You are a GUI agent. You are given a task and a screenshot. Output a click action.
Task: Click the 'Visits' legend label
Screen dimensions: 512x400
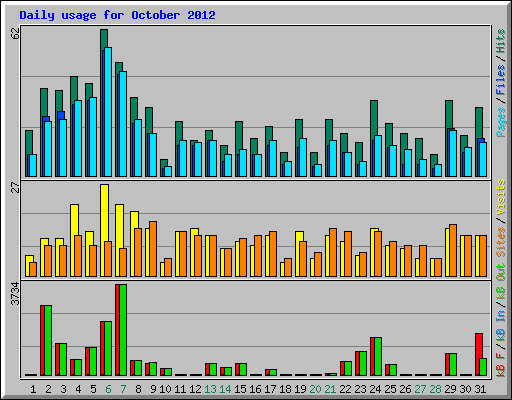click(501, 198)
